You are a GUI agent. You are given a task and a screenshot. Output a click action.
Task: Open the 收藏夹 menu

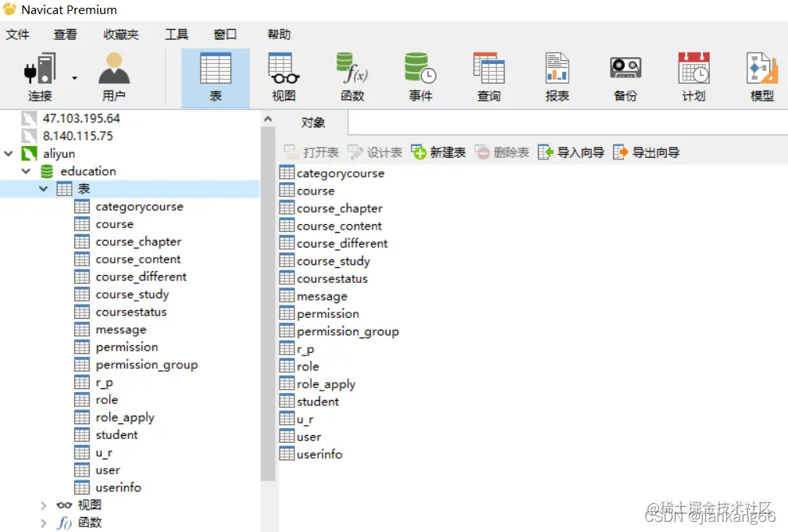(120, 34)
